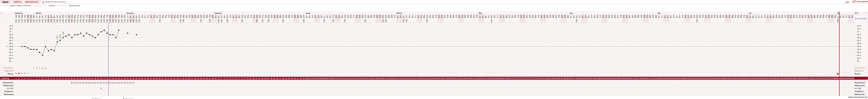
Task: Click the red bleeding icon at the July marker
Action: (x=838, y=74)
